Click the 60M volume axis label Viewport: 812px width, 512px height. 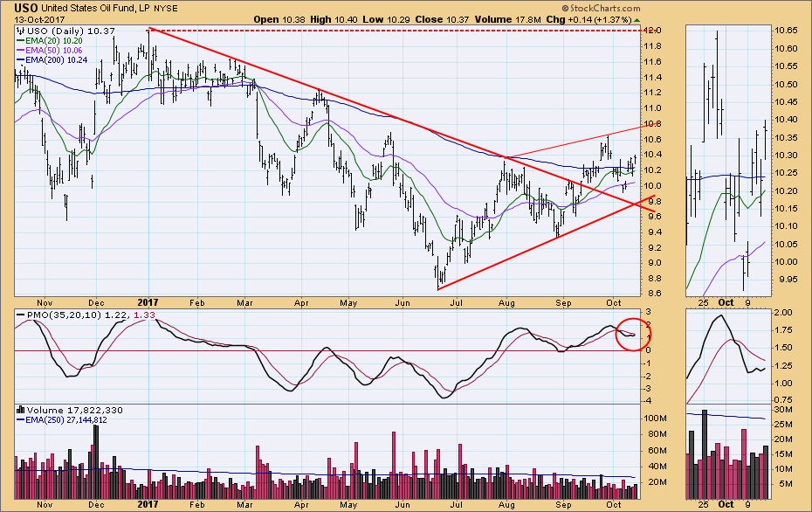pos(657,450)
